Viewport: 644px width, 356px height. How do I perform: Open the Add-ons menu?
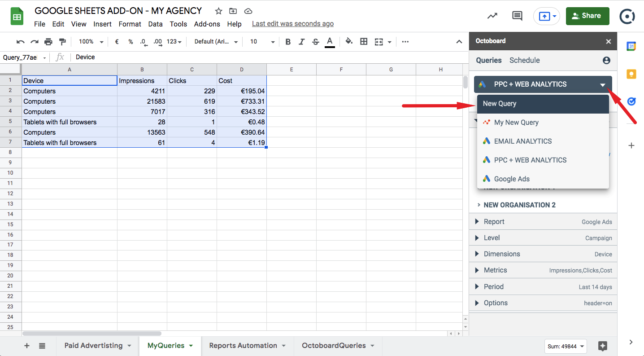(x=207, y=24)
